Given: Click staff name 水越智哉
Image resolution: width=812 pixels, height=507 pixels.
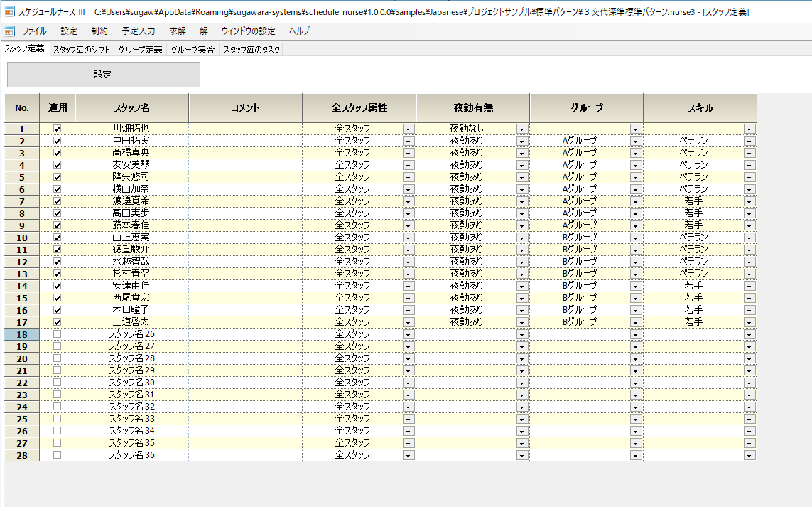Looking at the screenshot, I should [131, 261].
